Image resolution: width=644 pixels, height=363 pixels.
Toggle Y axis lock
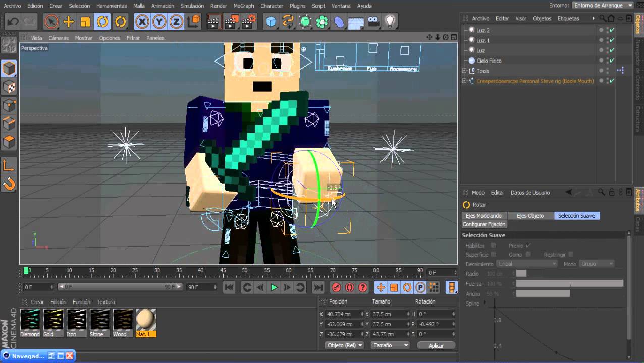159,22
